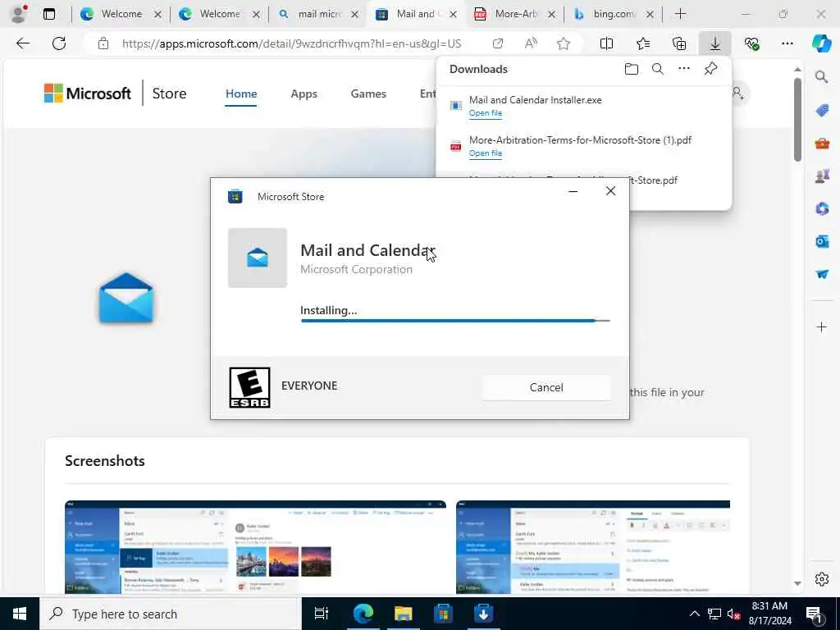This screenshot has width=840, height=630.
Task: Click the Microsoft logo on store page
Action: click(x=87, y=94)
